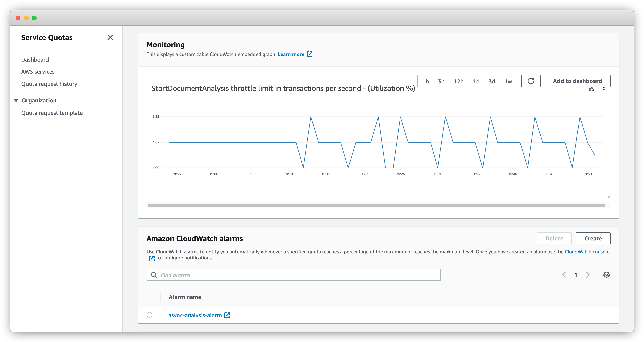Go to previous alarms page arrow

tap(564, 275)
